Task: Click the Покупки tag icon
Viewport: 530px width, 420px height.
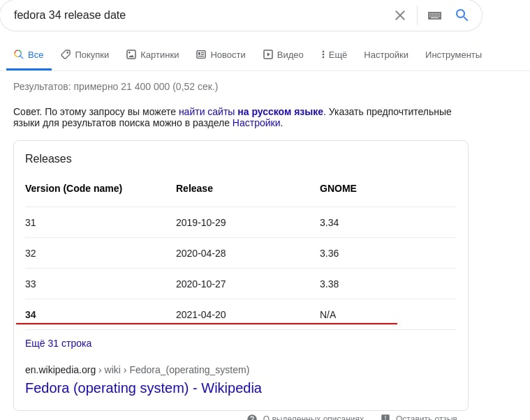Action: coord(66,54)
